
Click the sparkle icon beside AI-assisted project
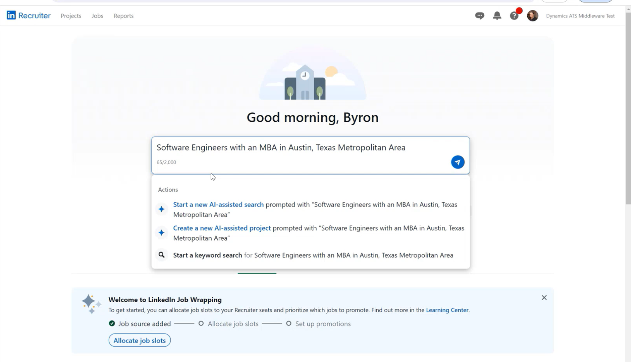[x=162, y=233]
